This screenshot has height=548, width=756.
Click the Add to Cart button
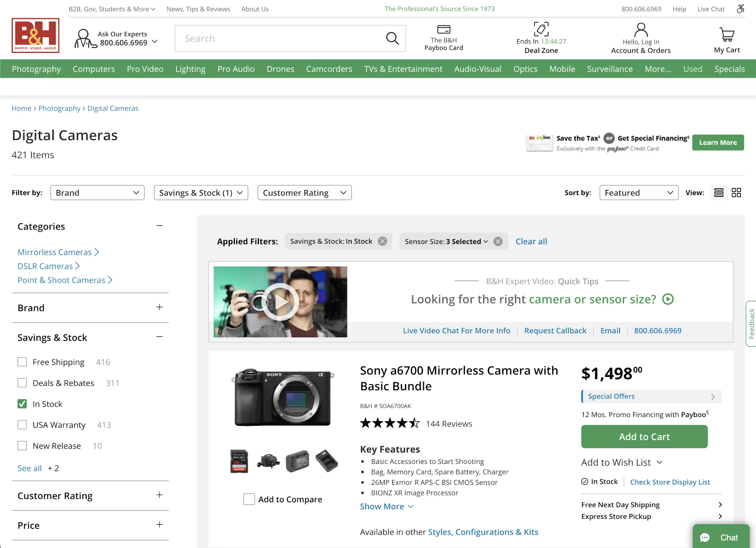coord(644,437)
